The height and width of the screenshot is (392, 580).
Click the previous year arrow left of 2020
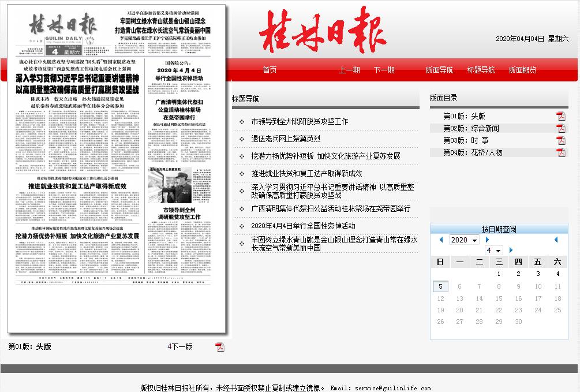441,240
